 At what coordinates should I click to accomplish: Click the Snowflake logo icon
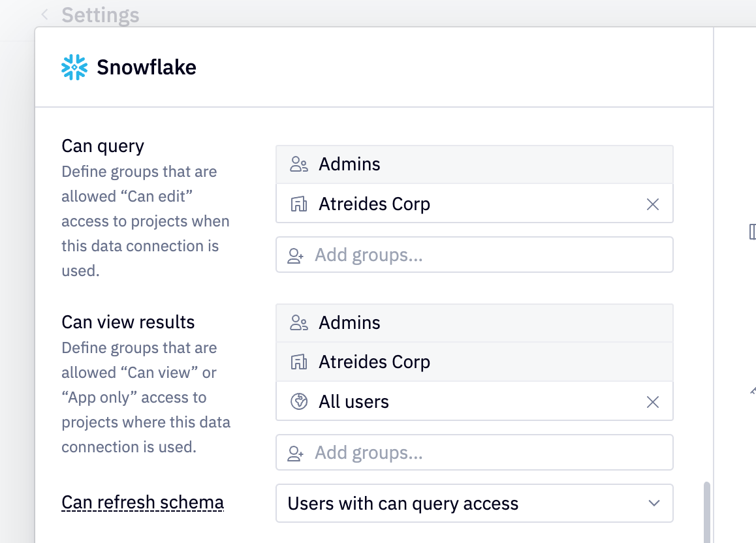[x=74, y=67]
